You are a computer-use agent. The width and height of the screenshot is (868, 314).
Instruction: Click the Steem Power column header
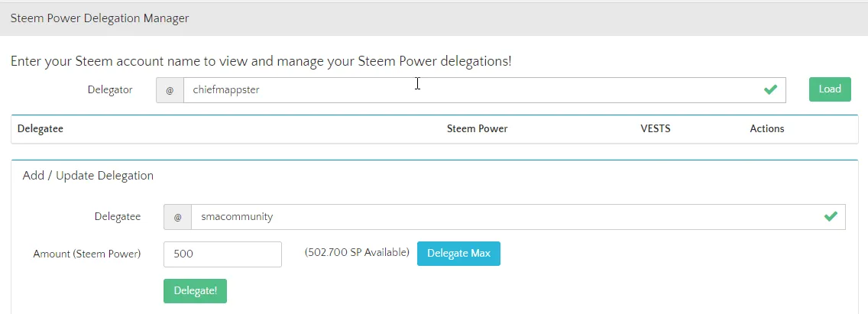point(478,128)
